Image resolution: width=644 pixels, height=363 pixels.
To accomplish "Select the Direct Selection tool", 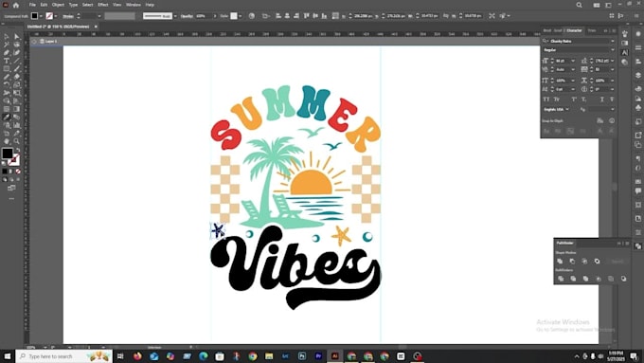I will pos(16,37).
